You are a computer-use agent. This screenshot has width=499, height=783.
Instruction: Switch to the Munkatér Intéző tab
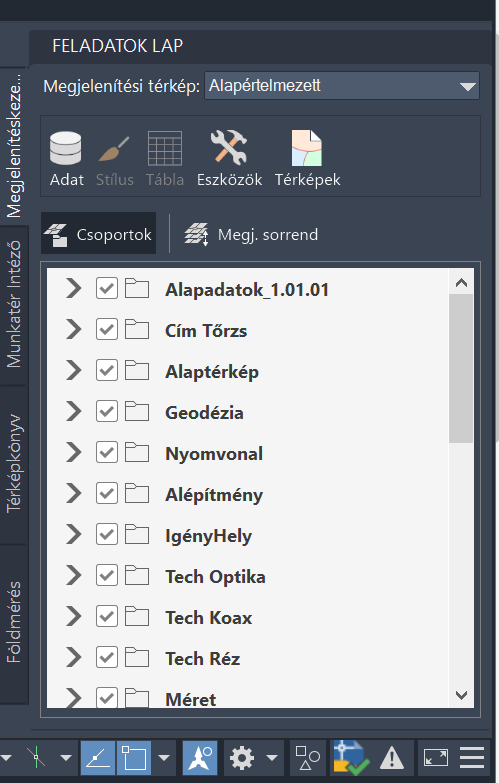click(x=13, y=305)
